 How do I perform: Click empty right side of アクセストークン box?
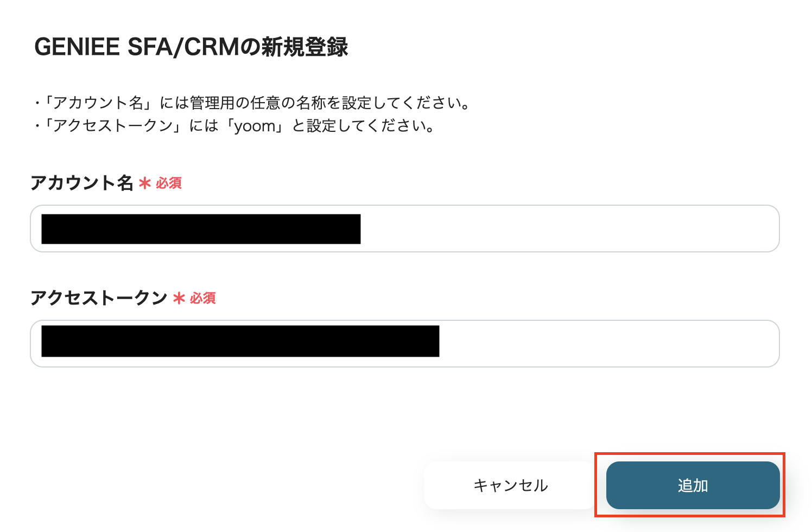point(608,344)
